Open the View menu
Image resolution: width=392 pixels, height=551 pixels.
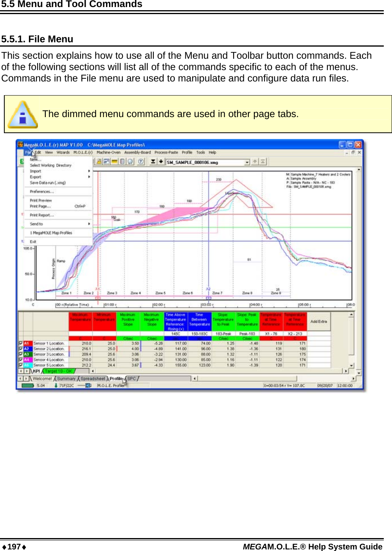[49, 152]
